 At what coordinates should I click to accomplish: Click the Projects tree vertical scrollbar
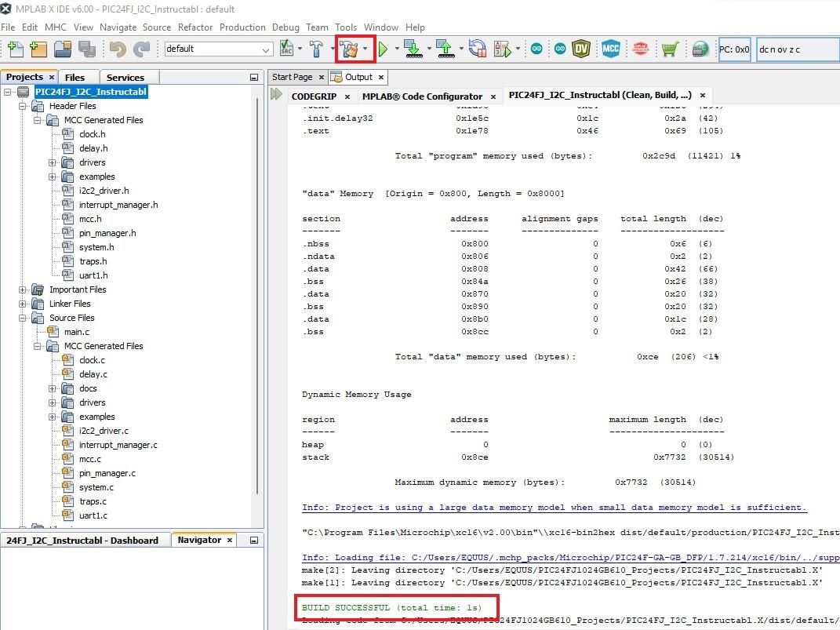coord(257,295)
